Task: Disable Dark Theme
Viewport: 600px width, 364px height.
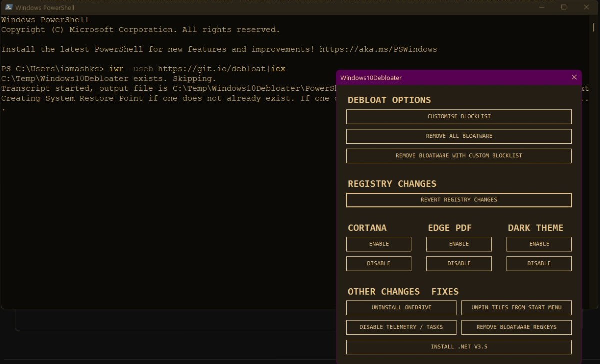Action: 539,263
